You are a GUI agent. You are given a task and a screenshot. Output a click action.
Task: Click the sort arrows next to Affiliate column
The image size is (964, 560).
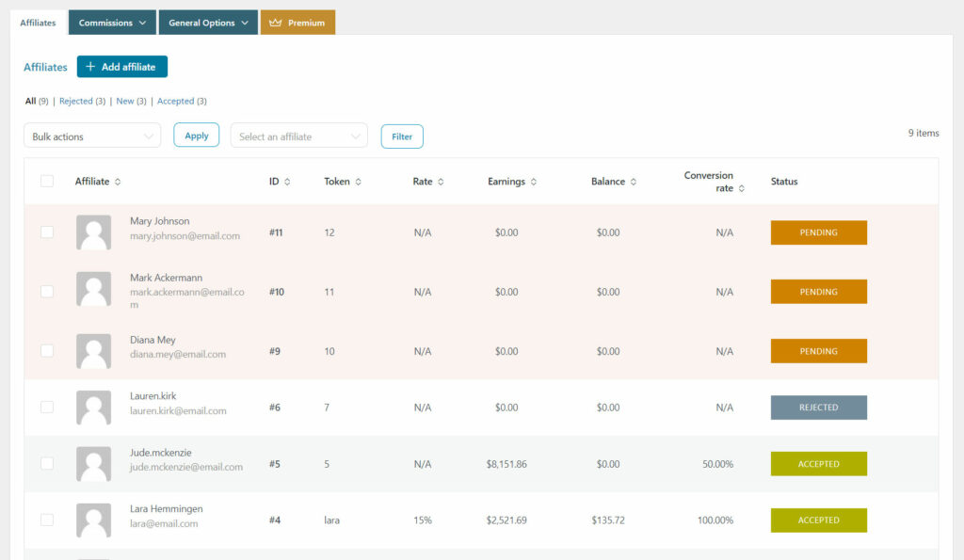pyautogui.click(x=118, y=182)
